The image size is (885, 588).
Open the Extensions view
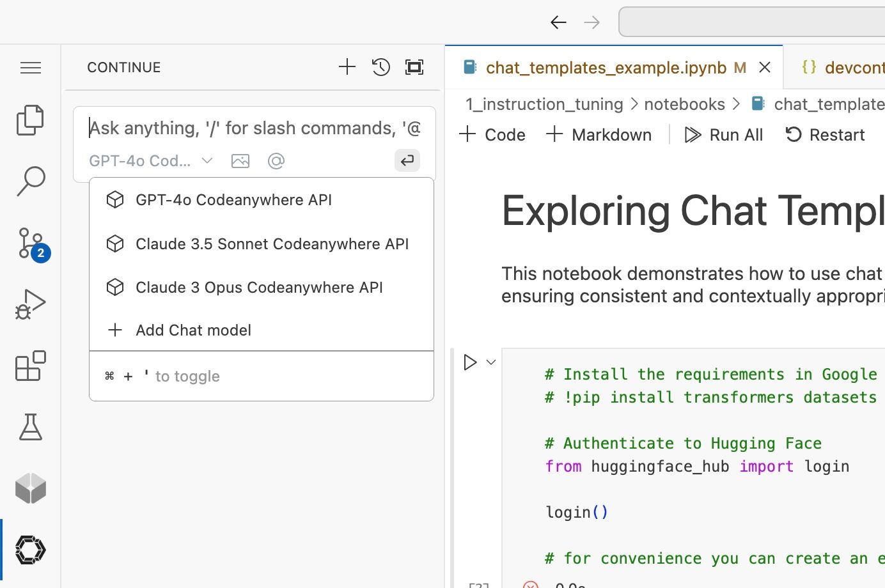30,366
